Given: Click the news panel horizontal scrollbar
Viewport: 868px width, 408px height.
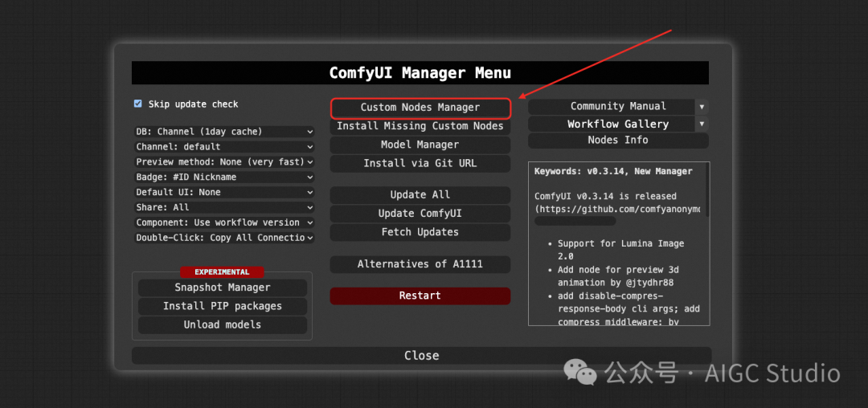Looking at the screenshot, I should tap(575, 221).
